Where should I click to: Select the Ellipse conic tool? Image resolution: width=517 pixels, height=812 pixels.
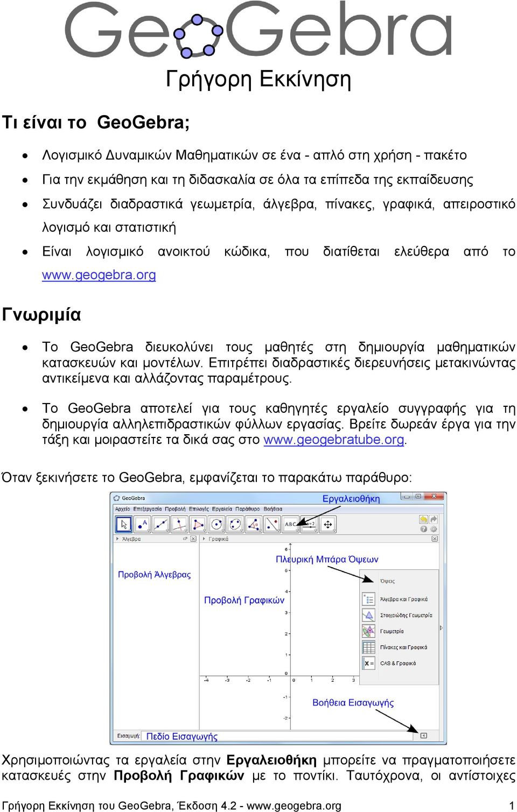[235, 524]
